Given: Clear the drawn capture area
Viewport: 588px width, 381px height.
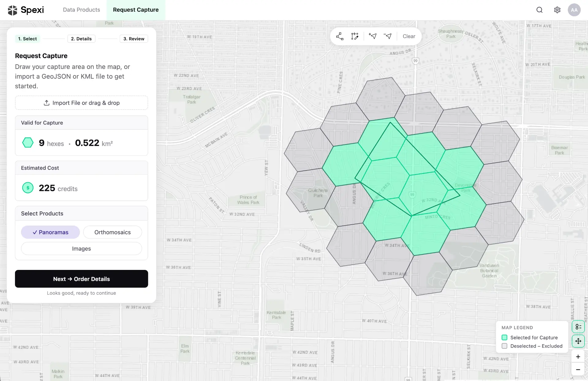Looking at the screenshot, I should [409, 36].
